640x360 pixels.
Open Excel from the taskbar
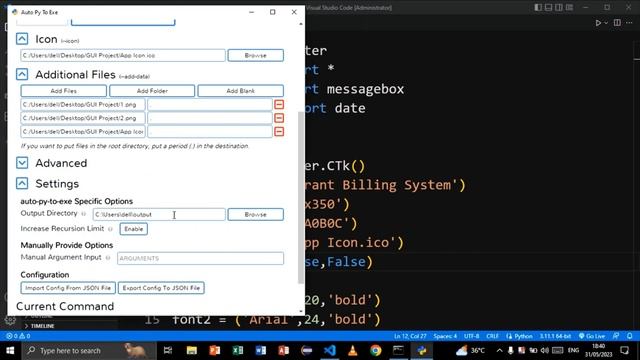click(238, 350)
